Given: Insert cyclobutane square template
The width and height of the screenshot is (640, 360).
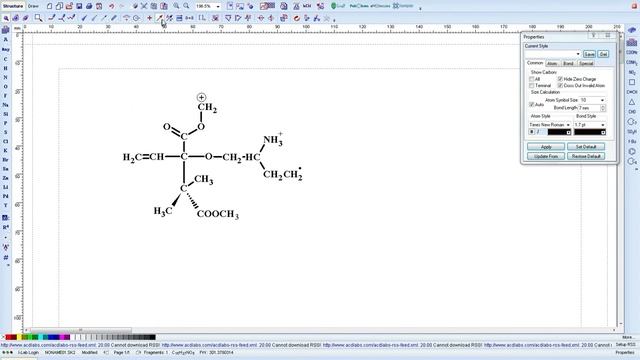Looking at the screenshot, I should click(632, 82).
